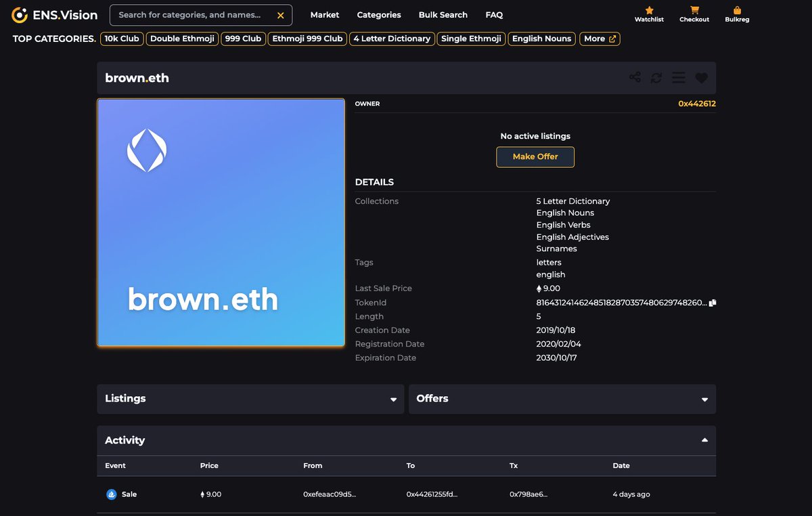Viewport: 812px width, 516px height.
Task: Click the Make Offer button
Action: click(x=535, y=157)
